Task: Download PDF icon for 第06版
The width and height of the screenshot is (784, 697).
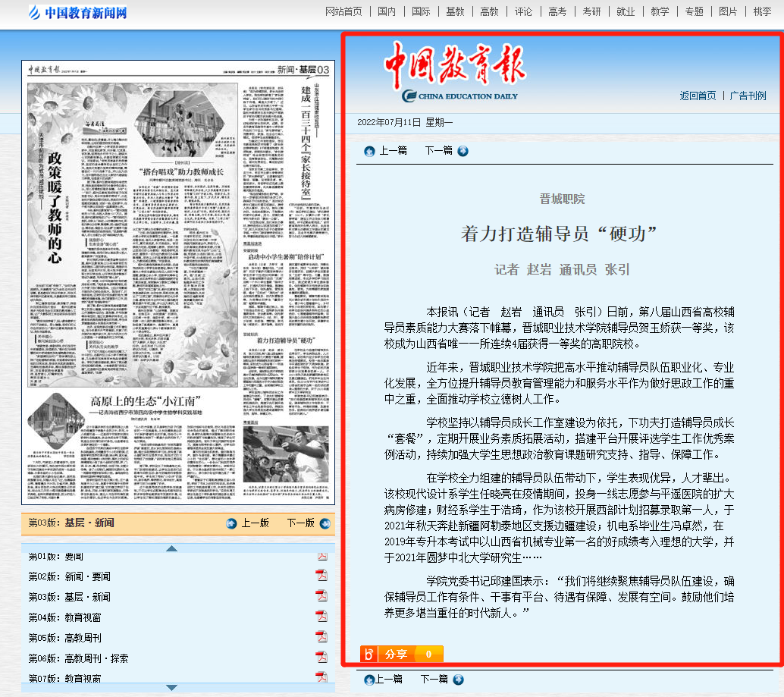Action: point(321,657)
